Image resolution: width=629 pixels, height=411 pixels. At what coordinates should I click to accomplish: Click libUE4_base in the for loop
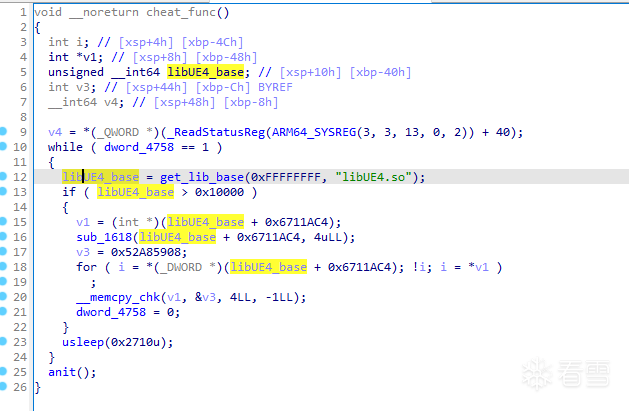click(268, 267)
